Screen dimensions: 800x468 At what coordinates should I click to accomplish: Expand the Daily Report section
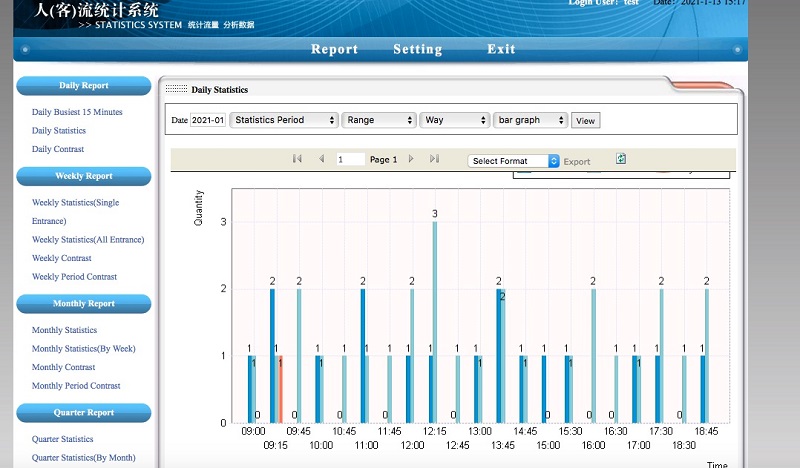click(x=84, y=86)
